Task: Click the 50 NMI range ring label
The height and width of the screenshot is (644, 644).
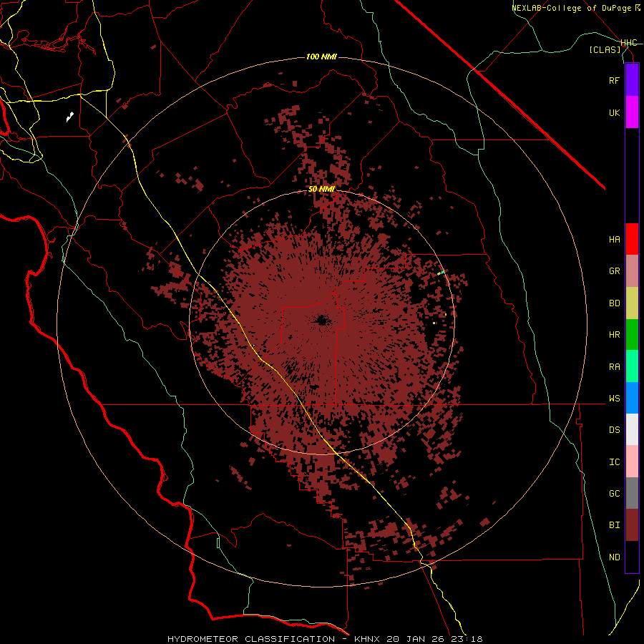Action: 321,189
